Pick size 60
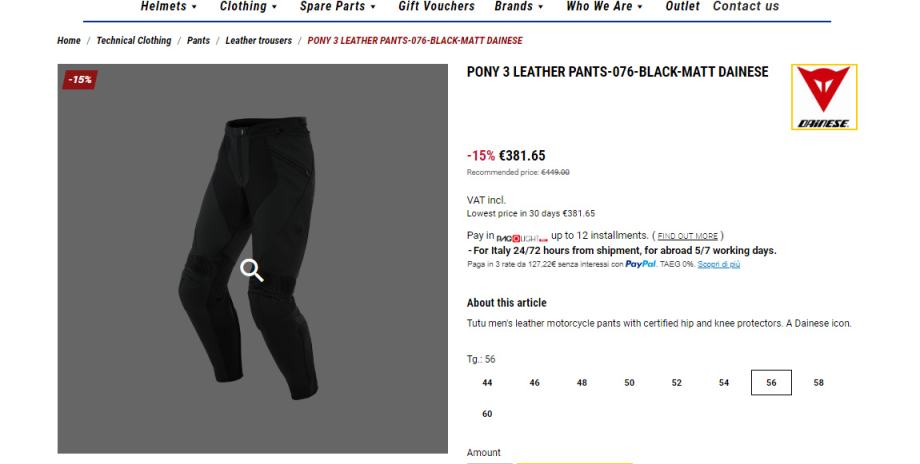Screen dimensions: 920x464 point(487,413)
